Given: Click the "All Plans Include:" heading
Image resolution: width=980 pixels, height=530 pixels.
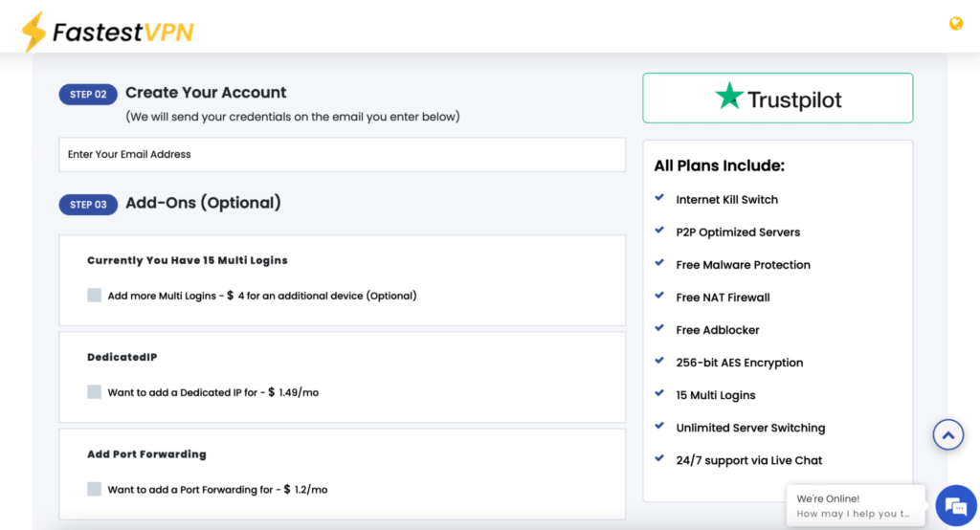Looking at the screenshot, I should (720, 166).
